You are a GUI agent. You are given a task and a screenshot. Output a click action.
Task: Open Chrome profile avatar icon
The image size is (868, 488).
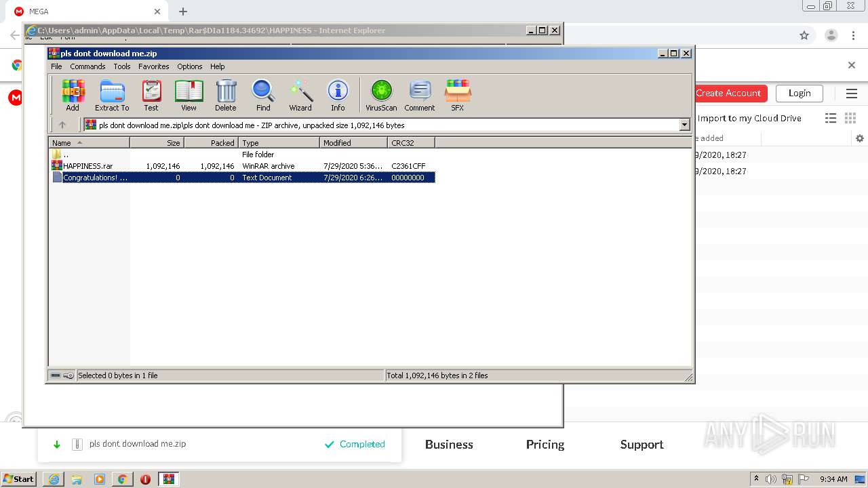(x=831, y=35)
